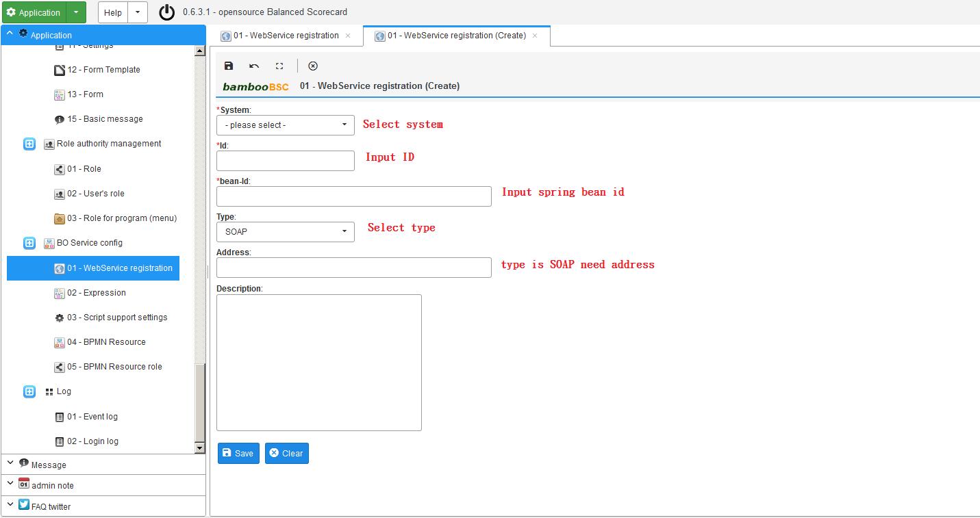Click the 02 - Login log icon

pos(60,441)
